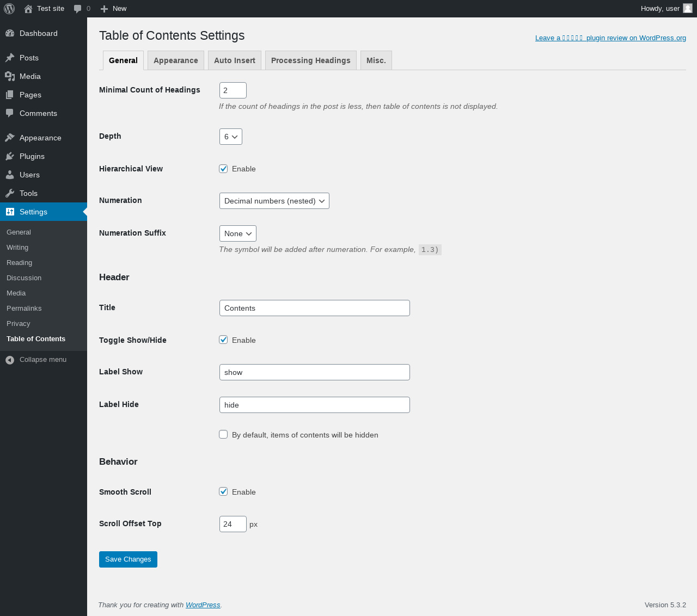Click the Scroll Offset Top number field
697x616 pixels.
click(233, 524)
